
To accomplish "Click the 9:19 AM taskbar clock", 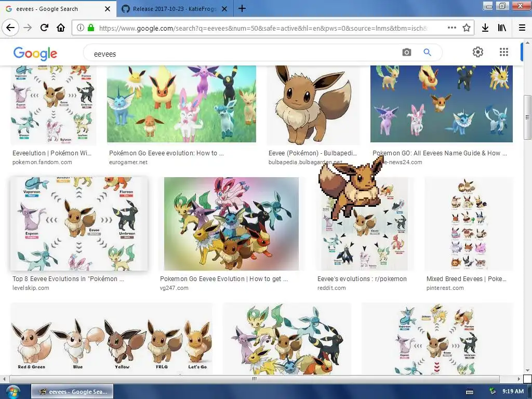I will pyautogui.click(x=513, y=392).
